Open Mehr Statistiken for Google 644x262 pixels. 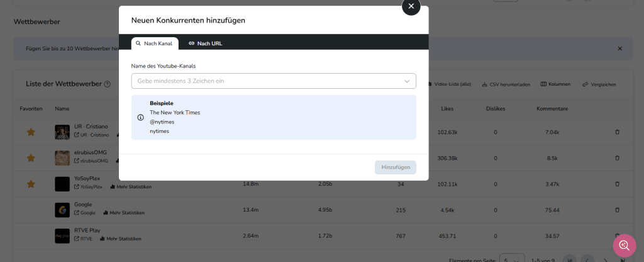[119, 213]
